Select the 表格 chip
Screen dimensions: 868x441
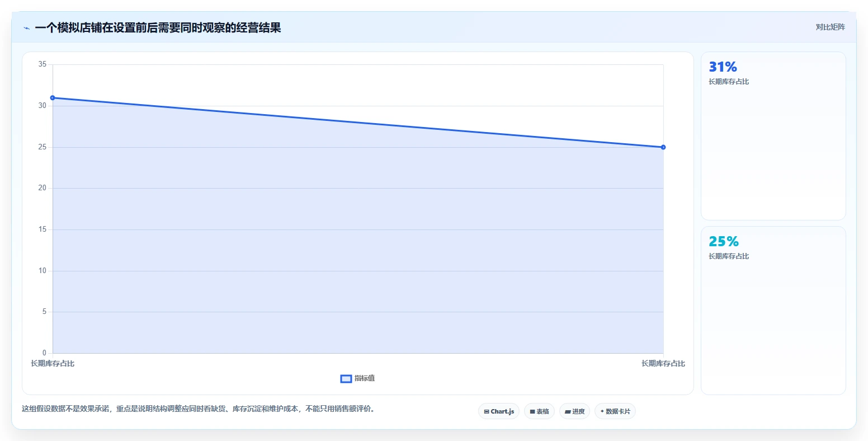(x=539, y=411)
